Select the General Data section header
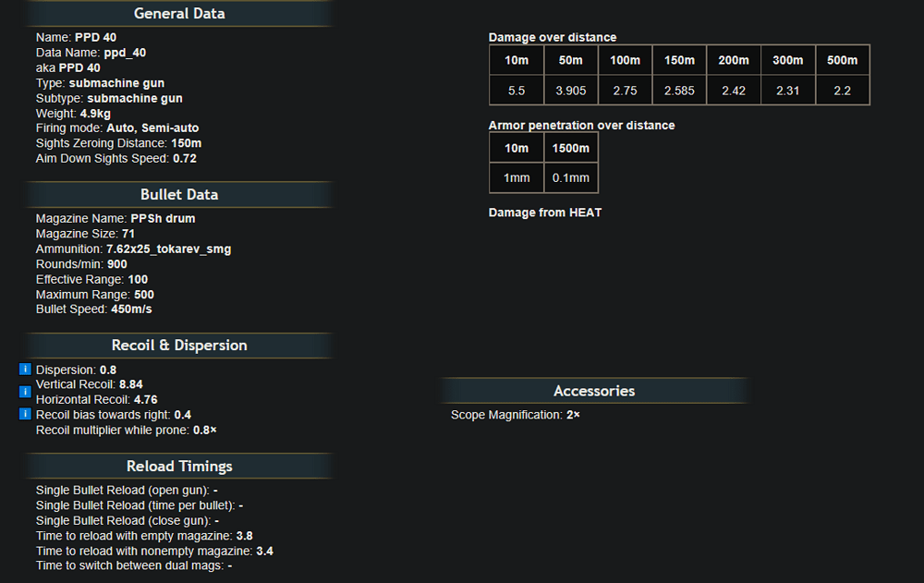The height and width of the screenshot is (583, 924). (179, 14)
